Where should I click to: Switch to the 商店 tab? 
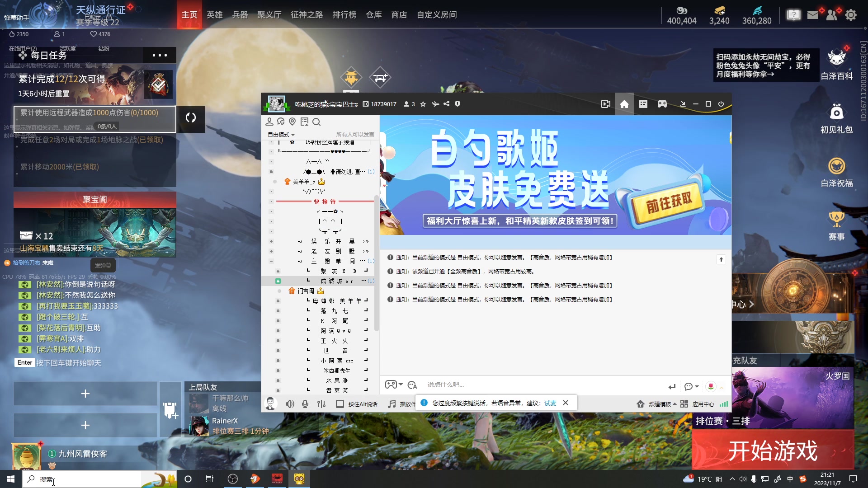tap(399, 15)
